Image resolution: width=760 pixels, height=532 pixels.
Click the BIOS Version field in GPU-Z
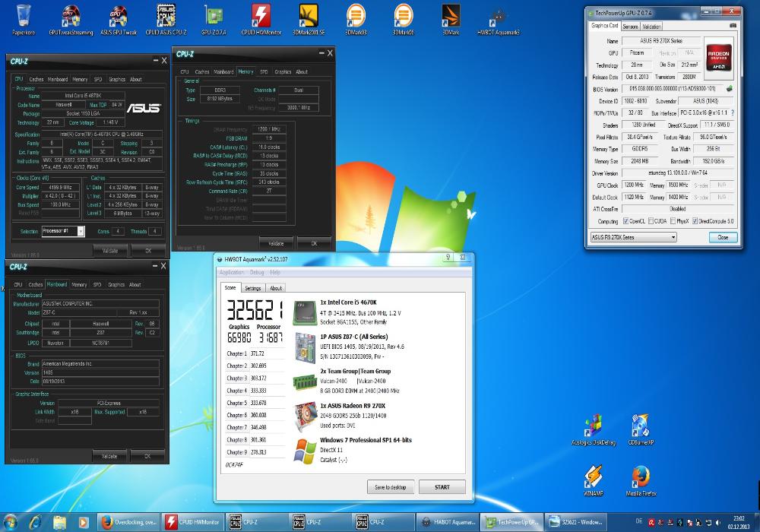(x=673, y=89)
